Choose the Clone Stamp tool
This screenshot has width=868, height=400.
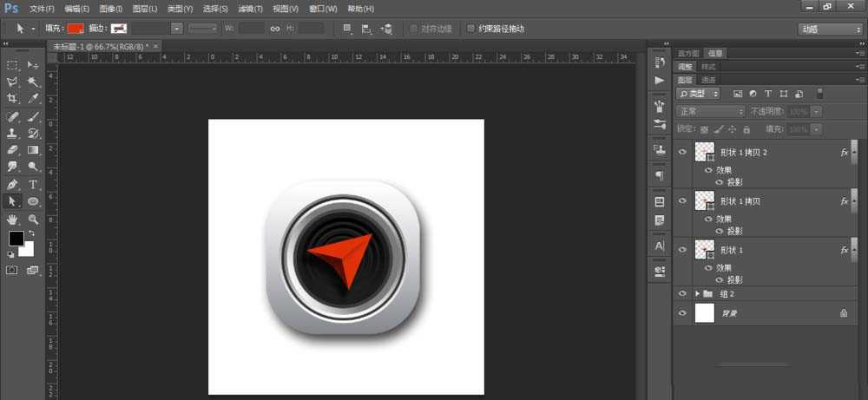(12, 134)
